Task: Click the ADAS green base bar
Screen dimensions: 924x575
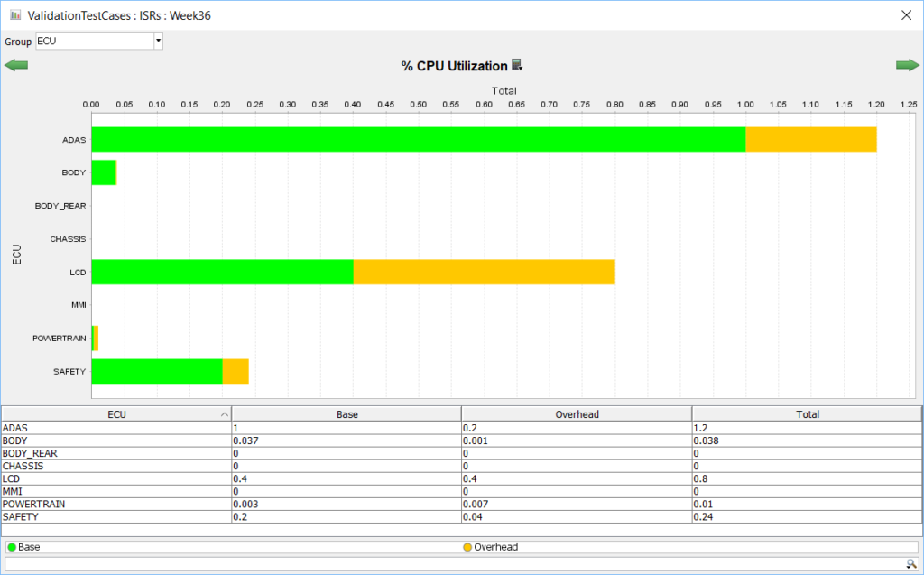Action: click(x=419, y=139)
